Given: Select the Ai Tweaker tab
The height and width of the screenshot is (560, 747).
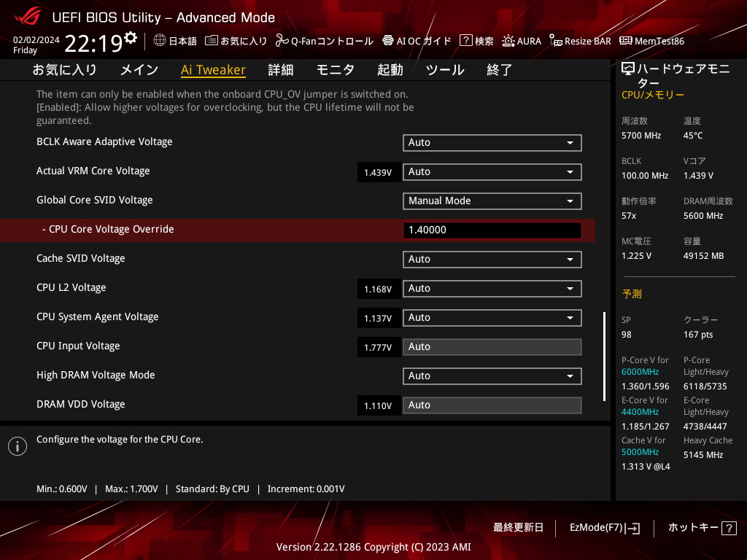Looking at the screenshot, I should 213,70.
